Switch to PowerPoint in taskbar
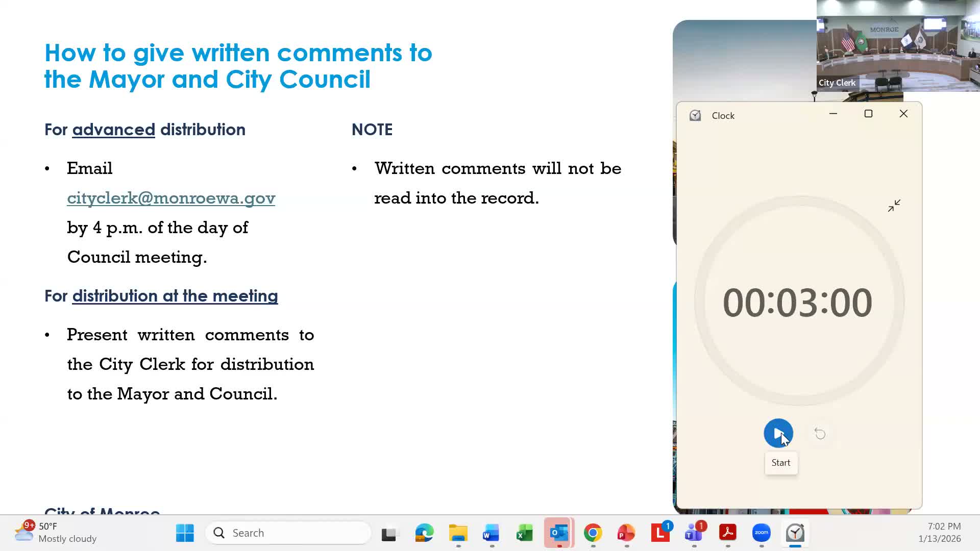 tap(626, 533)
